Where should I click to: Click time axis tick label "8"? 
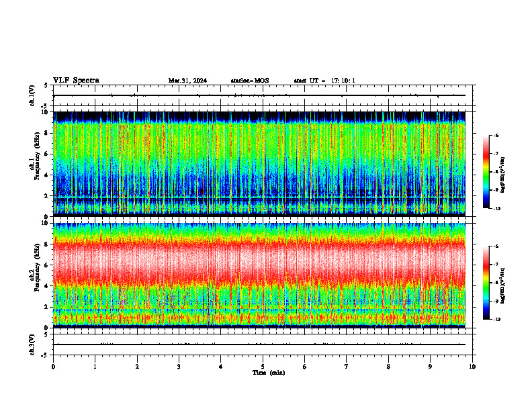click(x=388, y=367)
